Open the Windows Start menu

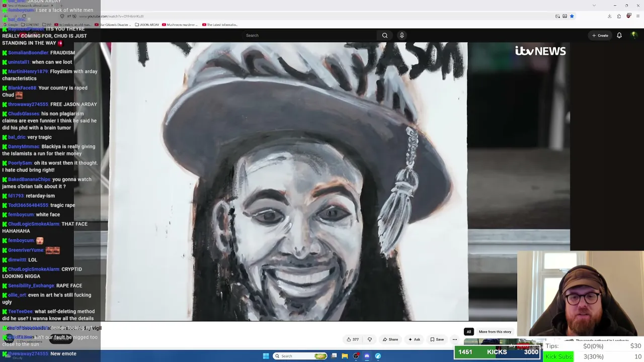(266, 356)
